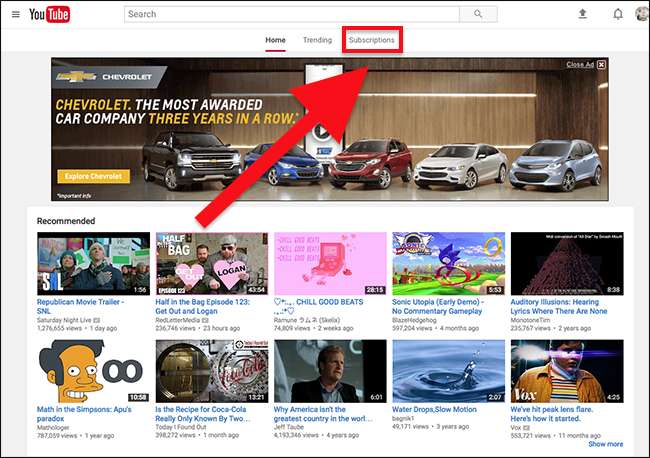This screenshot has height=458, width=650.
Task: Open the video upload icon
Action: point(583,14)
